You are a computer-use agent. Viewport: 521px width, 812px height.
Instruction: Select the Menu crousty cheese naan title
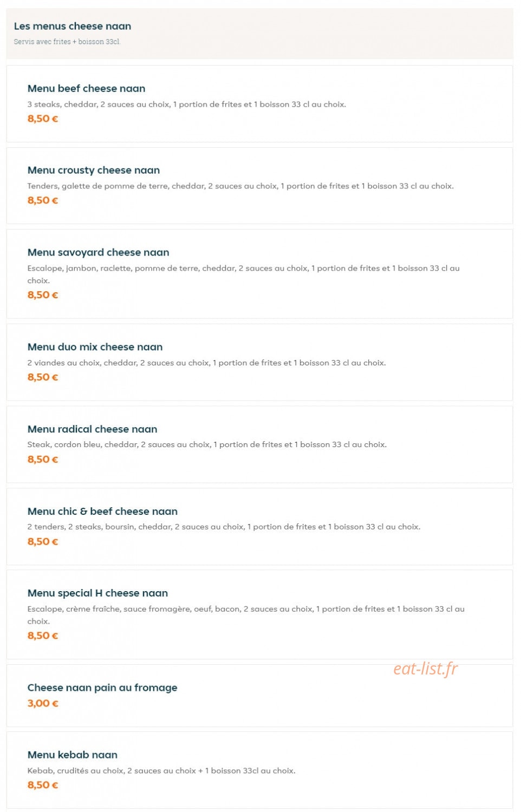[94, 170]
